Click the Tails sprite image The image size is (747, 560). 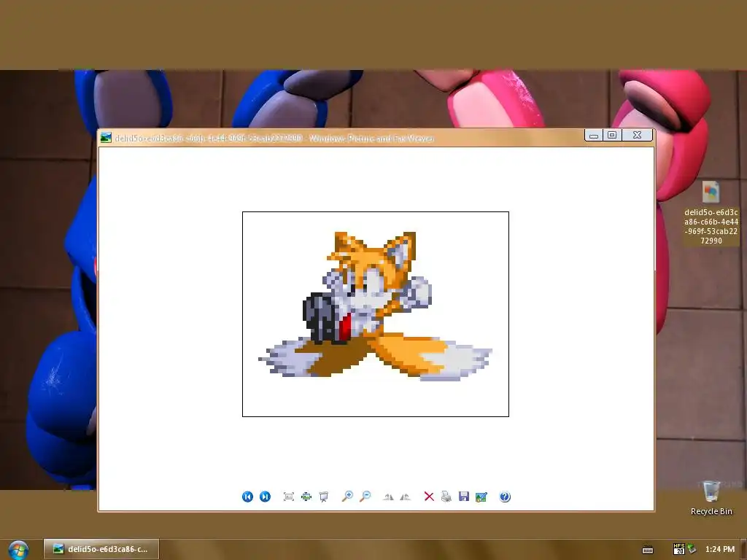[x=376, y=314]
